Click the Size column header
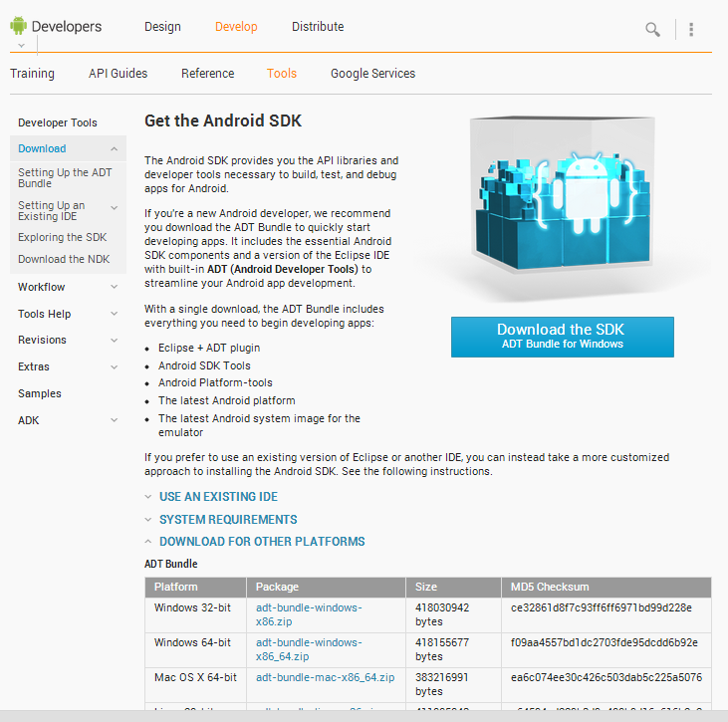The width and height of the screenshot is (728, 722). 453,588
